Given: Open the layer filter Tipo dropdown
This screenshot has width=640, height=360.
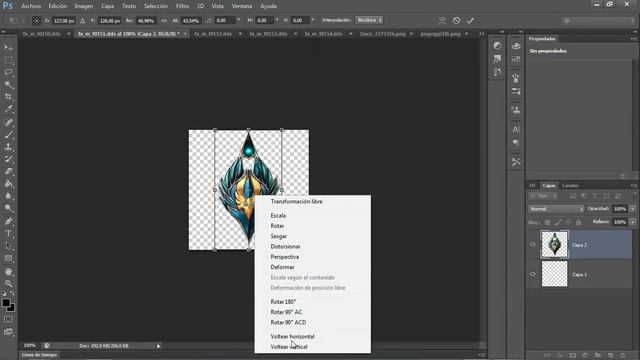Looking at the screenshot, I should (543, 196).
